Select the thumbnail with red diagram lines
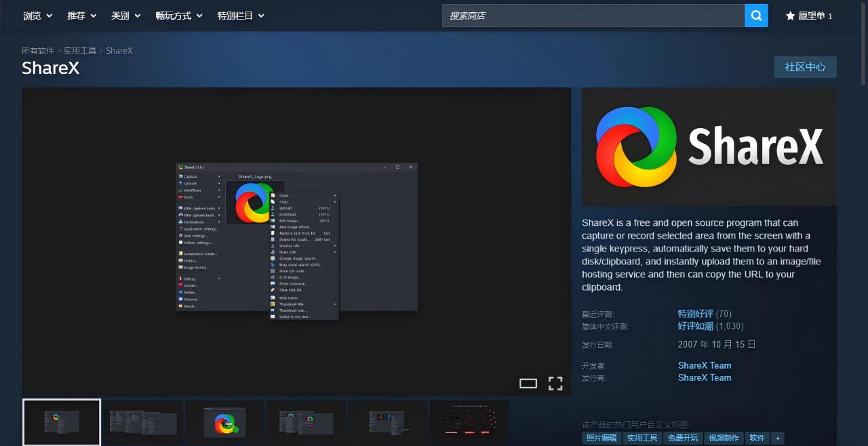 469,423
